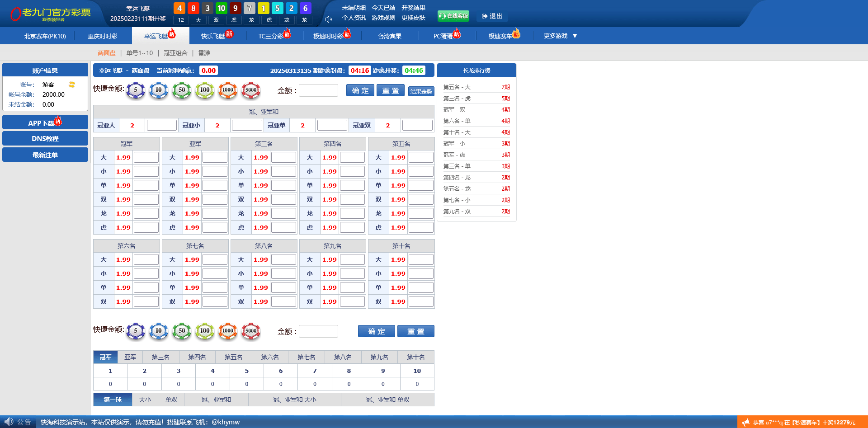
Task: Open online customer service green button
Action: coord(453,16)
